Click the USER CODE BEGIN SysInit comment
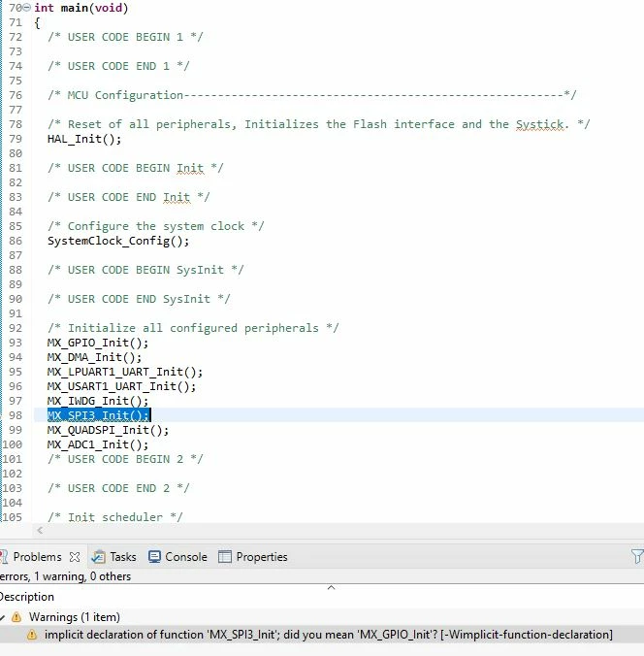The width and height of the screenshot is (644, 656). [x=145, y=270]
